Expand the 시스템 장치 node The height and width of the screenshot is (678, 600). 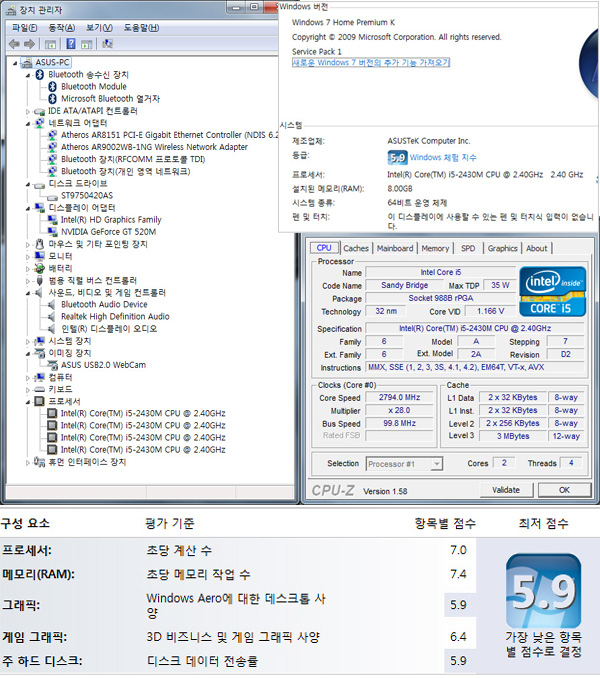tap(28, 342)
